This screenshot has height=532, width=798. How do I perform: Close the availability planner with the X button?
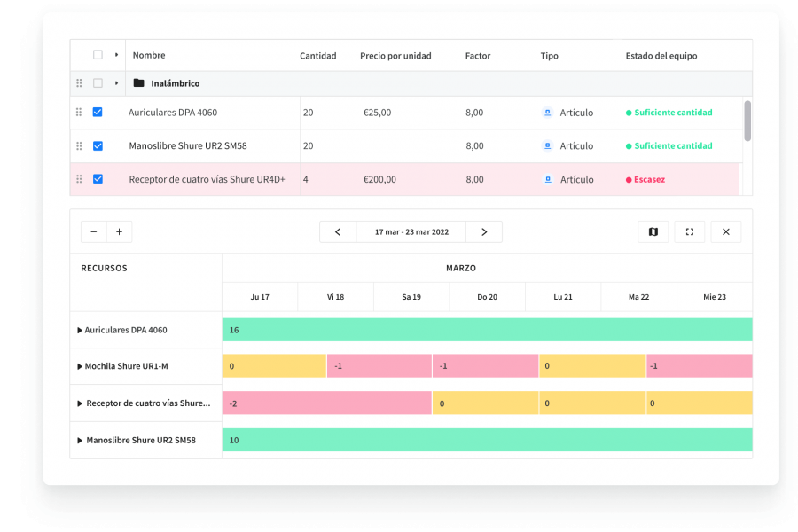tap(725, 231)
